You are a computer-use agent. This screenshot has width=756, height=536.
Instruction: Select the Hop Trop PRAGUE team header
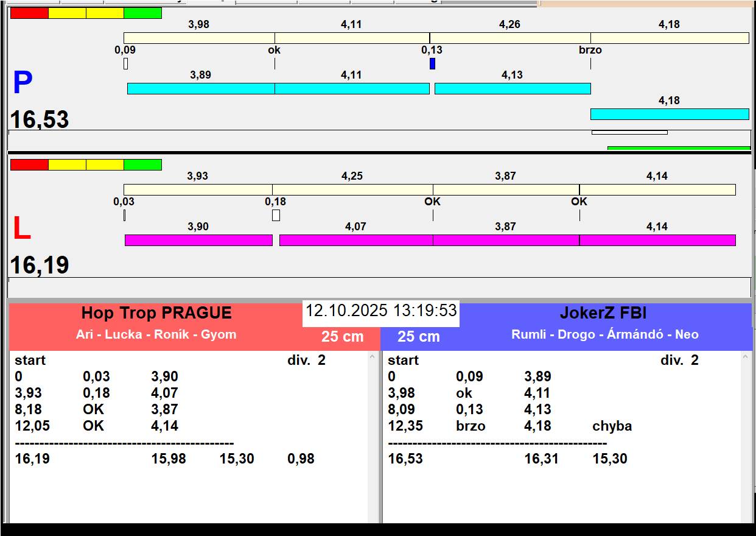click(156, 313)
